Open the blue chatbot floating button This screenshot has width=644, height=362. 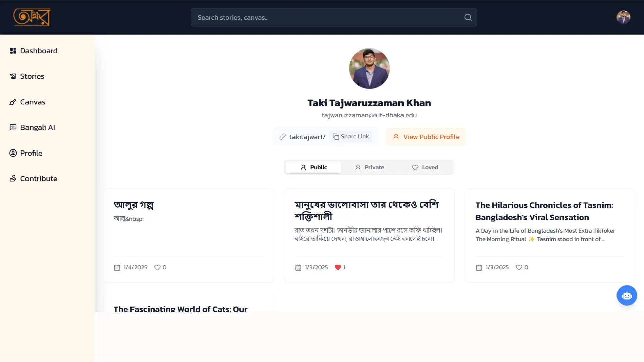[627, 295]
